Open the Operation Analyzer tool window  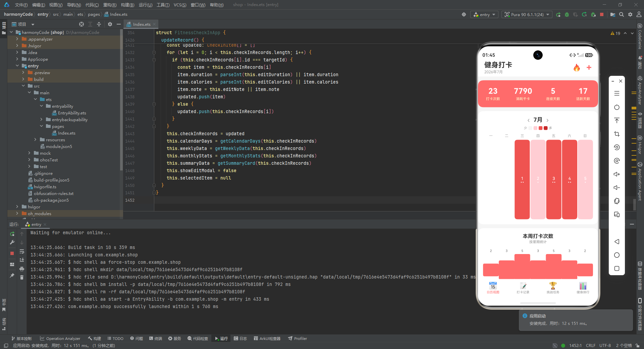[x=60, y=339]
